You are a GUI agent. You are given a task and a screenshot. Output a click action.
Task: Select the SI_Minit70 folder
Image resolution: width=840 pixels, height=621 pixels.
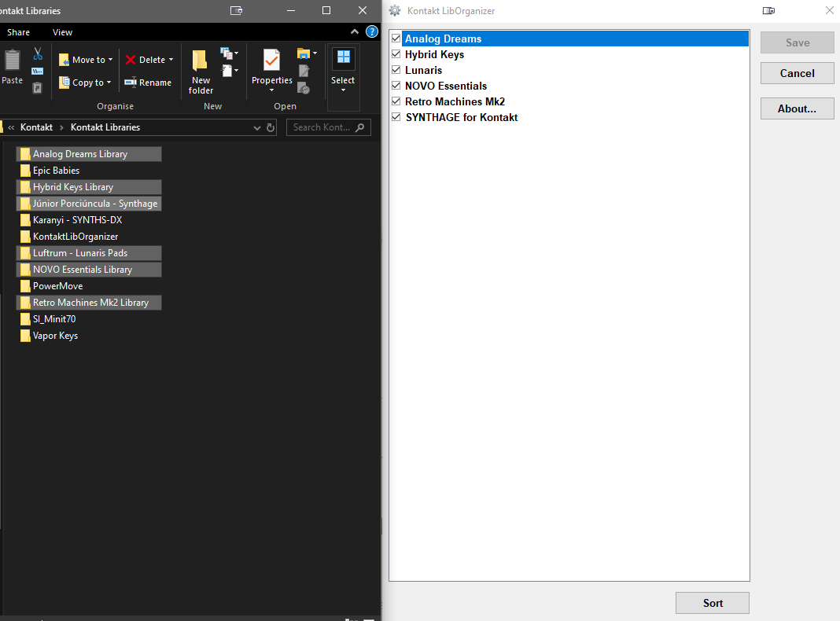pyautogui.click(x=48, y=319)
